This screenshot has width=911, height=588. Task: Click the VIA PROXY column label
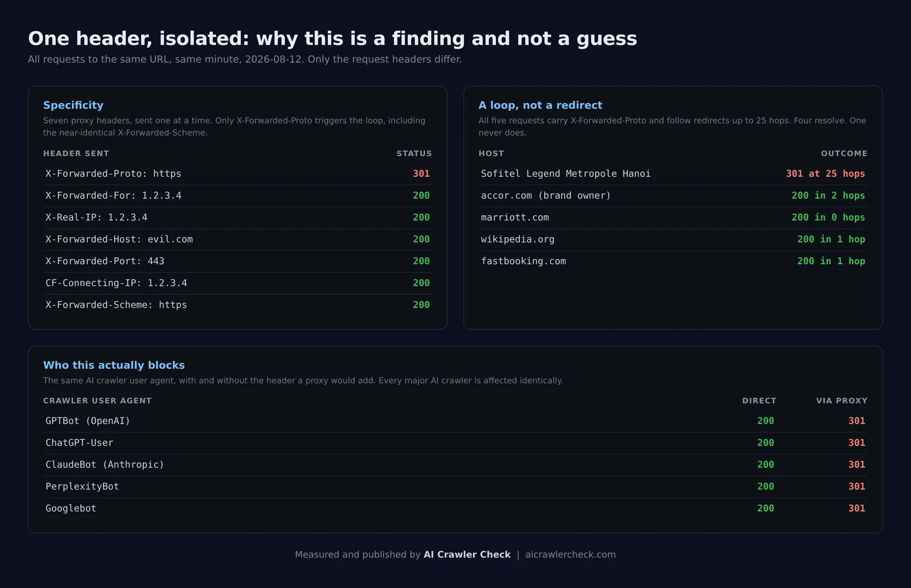click(842, 401)
